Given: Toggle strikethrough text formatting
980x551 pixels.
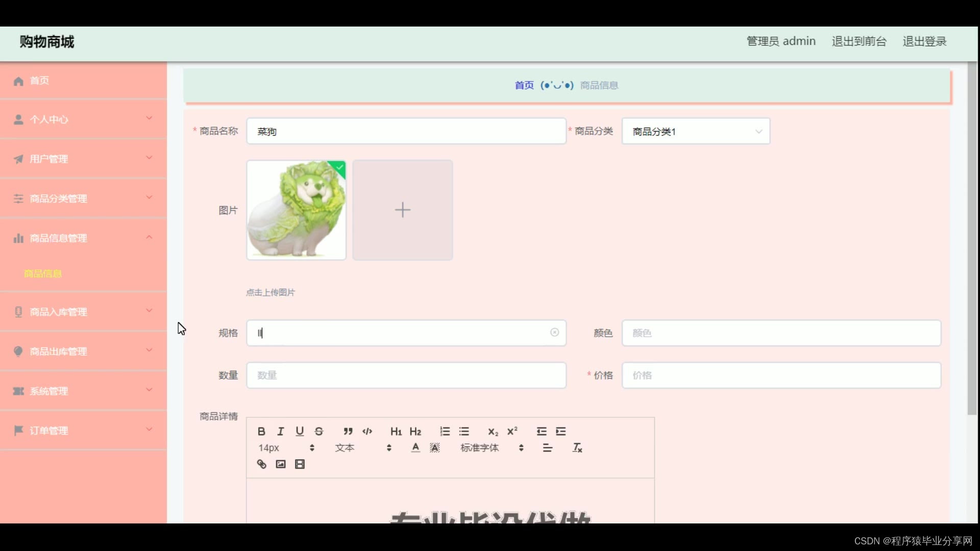Looking at the screenshot, I should pyautogui.click(x=319, y=432).
